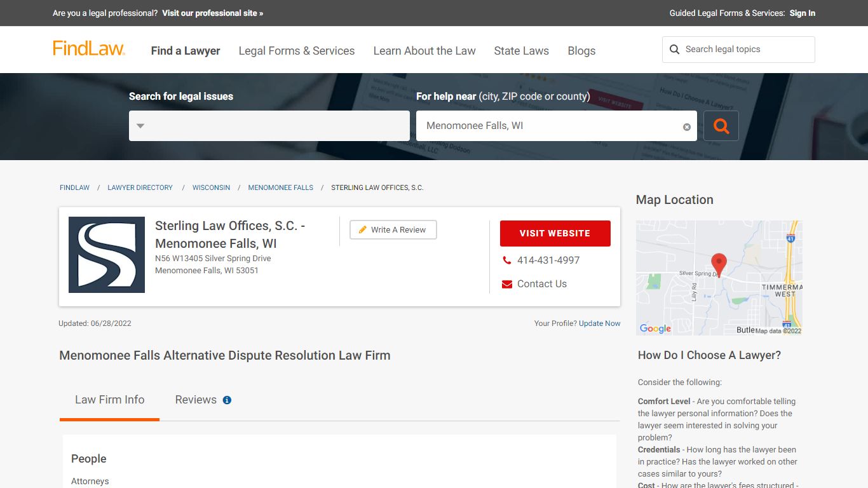Call the 414-431-4997 phone link
This screenshot has height=488, width=868.
click(548, 261)
